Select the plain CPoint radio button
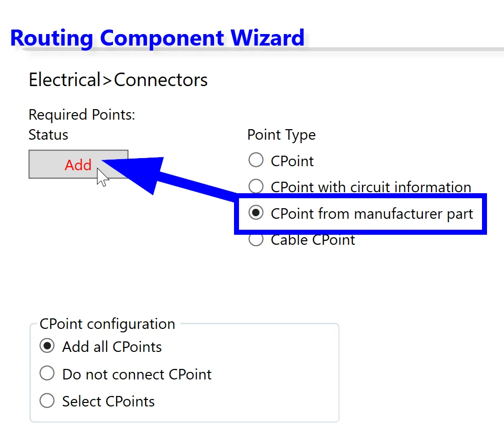This screenshot has width=504, height=438. coord(256,160)
